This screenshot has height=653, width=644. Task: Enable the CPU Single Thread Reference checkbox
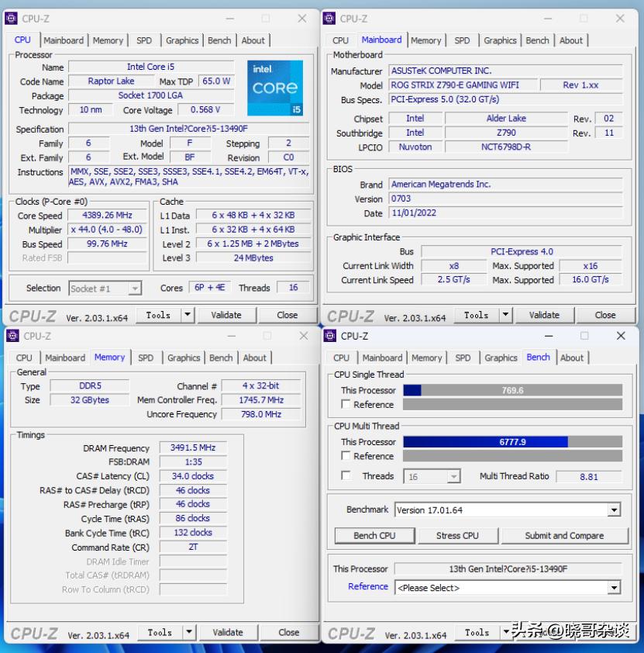[x=346, y=405]
